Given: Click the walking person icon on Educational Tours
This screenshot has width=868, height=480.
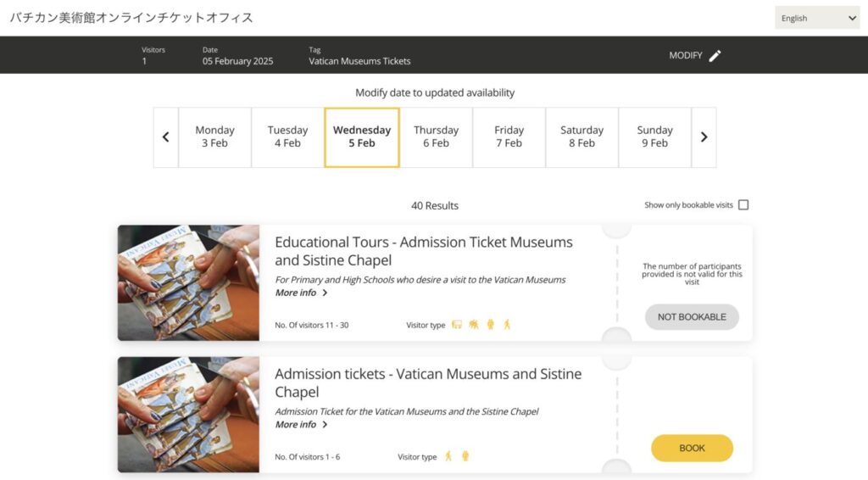Looking at the screenshot, I should point(507,325).
